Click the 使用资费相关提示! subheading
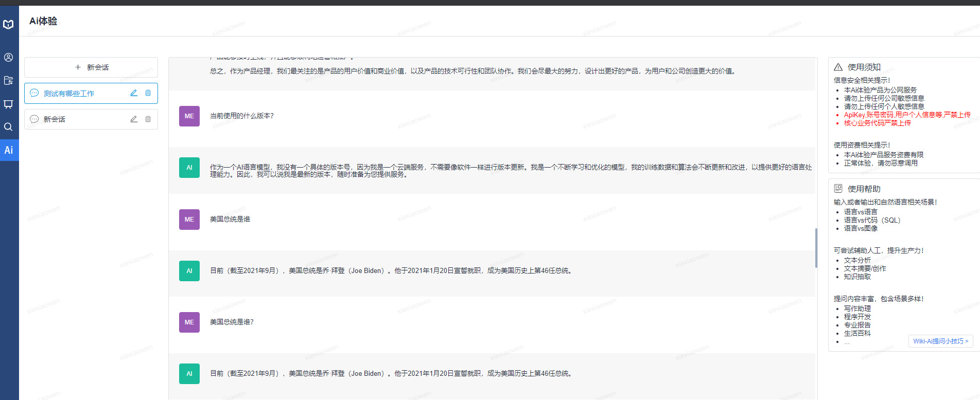The image size is (980, 400). (862, 145)
